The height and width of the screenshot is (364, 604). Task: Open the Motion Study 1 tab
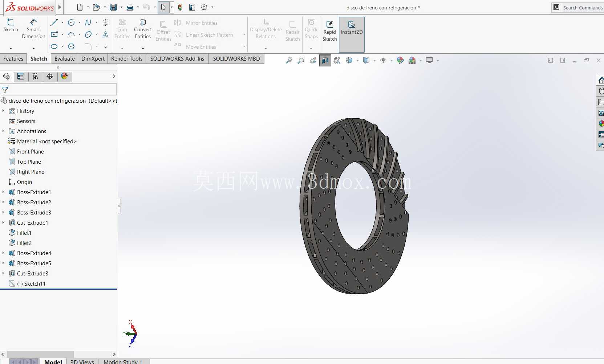[123, 361]
